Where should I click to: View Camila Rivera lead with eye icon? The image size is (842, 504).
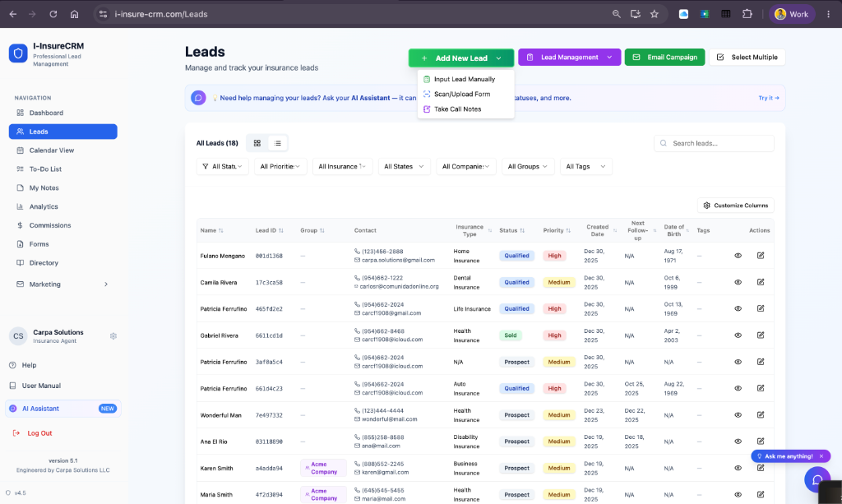pyautogui.click(x=738, y=282)
